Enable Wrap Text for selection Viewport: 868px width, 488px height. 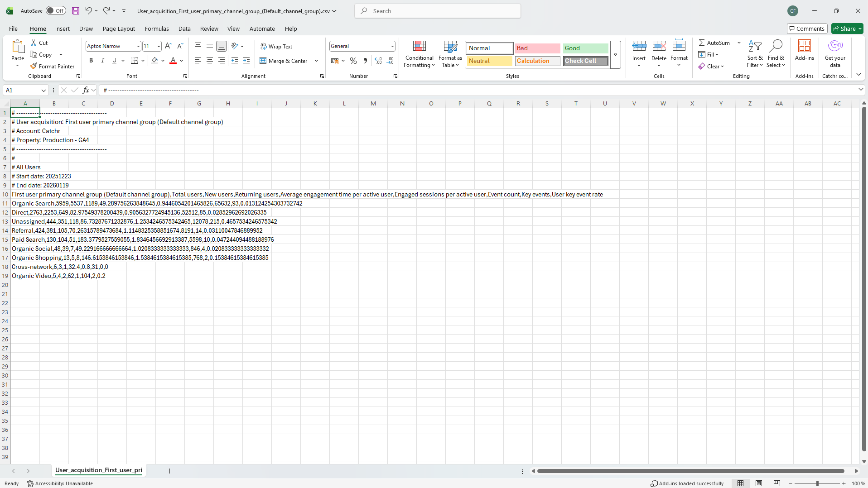click(x=277, y=46)
